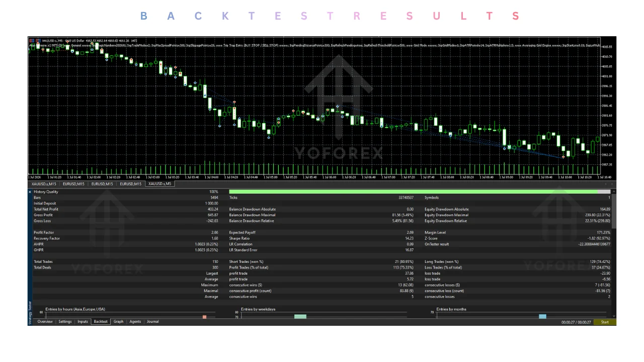Image resolution: width=644 pixels, height=362 pixels.
Task: Click the Total Deals value 300
Action: tap(215, 267)
